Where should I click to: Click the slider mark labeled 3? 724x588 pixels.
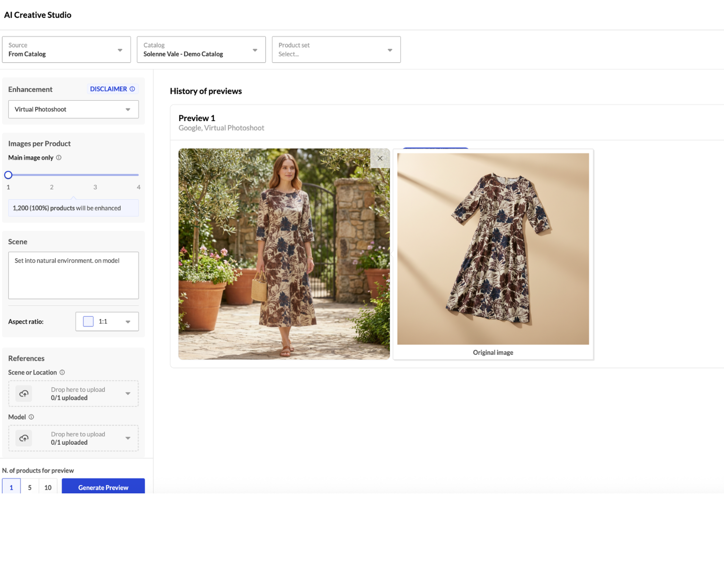[95, 187]
